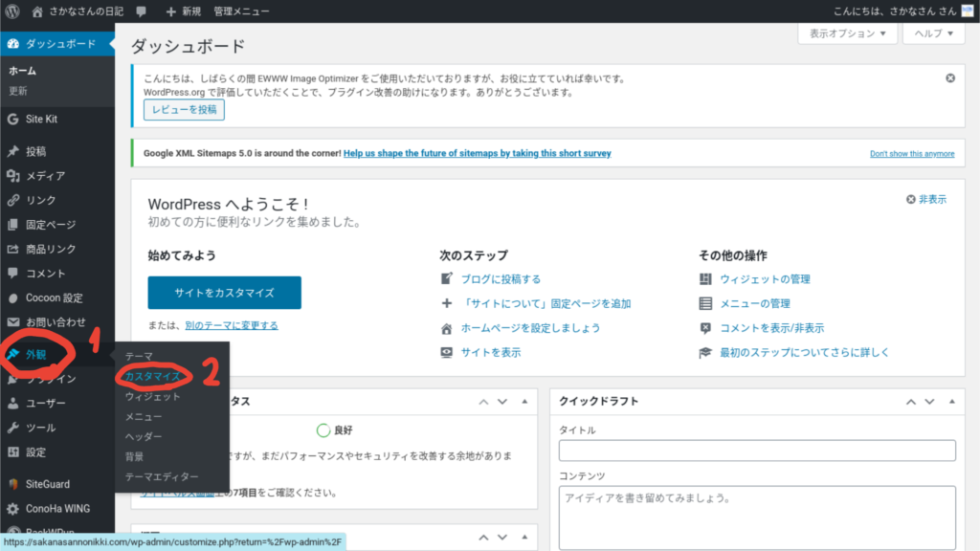Move site health panel up
980x551 pixels.
483,402
